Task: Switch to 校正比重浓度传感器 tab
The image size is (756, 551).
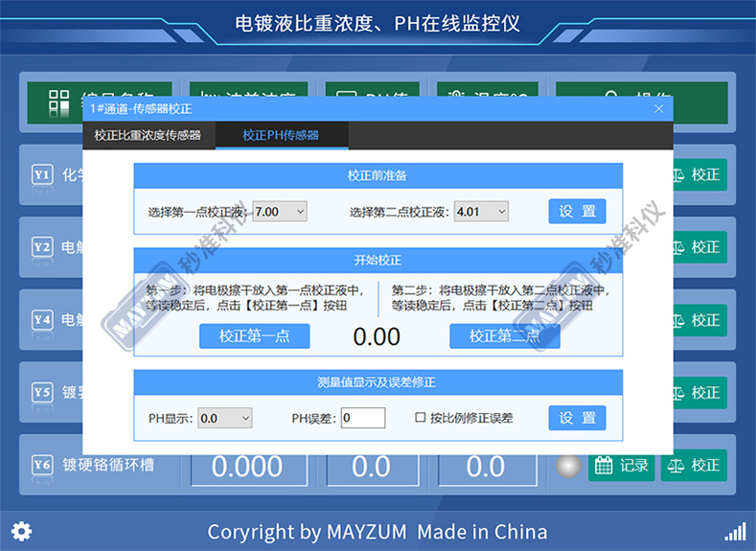Action: [148, 135]
